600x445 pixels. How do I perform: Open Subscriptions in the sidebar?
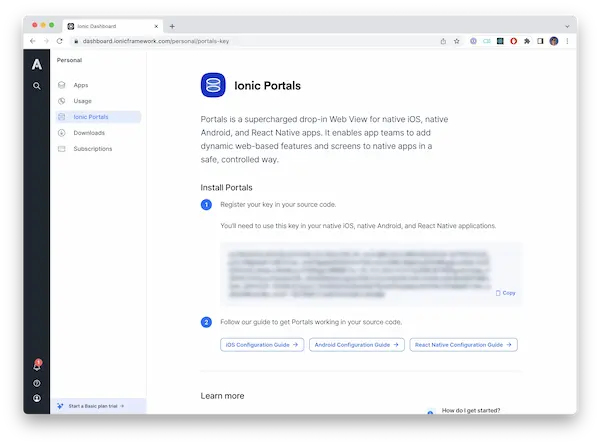coord(92,149)
